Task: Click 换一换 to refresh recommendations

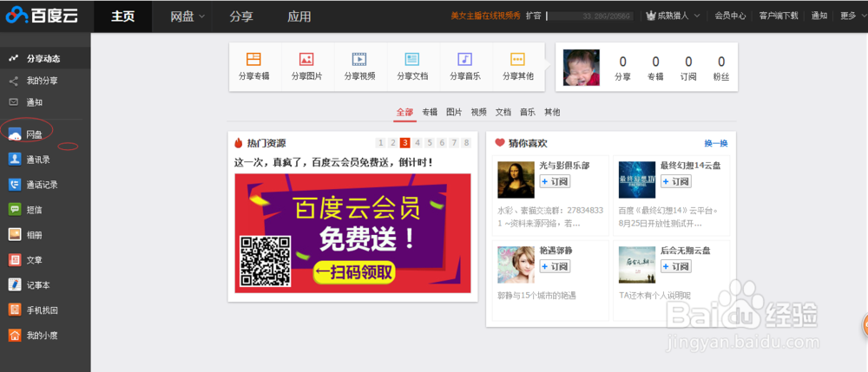Action: 716,143
